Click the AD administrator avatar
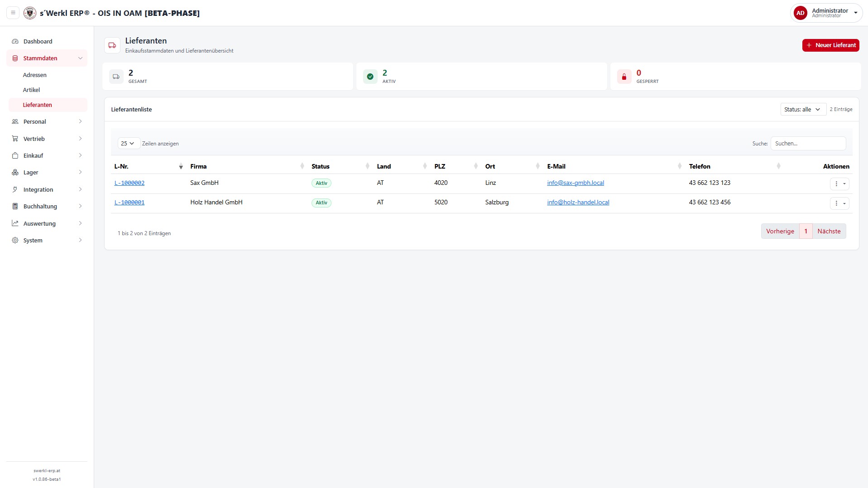Image resolution: width=868 pixels, height=488 pixels. [x=800, y=13]
